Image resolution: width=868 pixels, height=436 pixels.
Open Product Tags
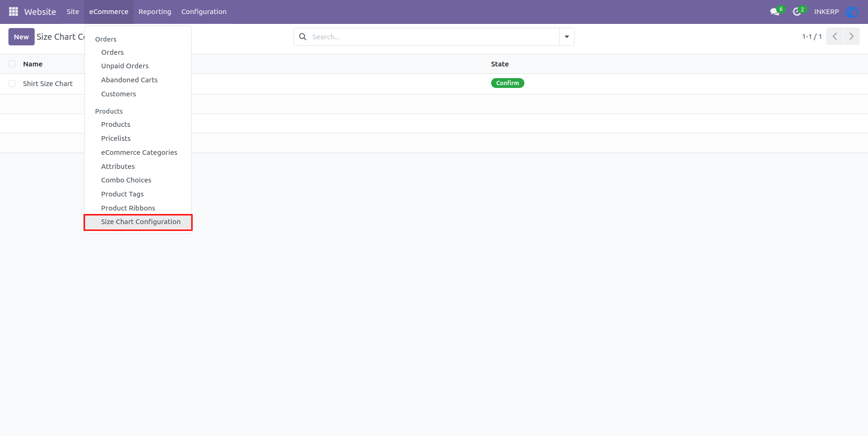(122, 194)
